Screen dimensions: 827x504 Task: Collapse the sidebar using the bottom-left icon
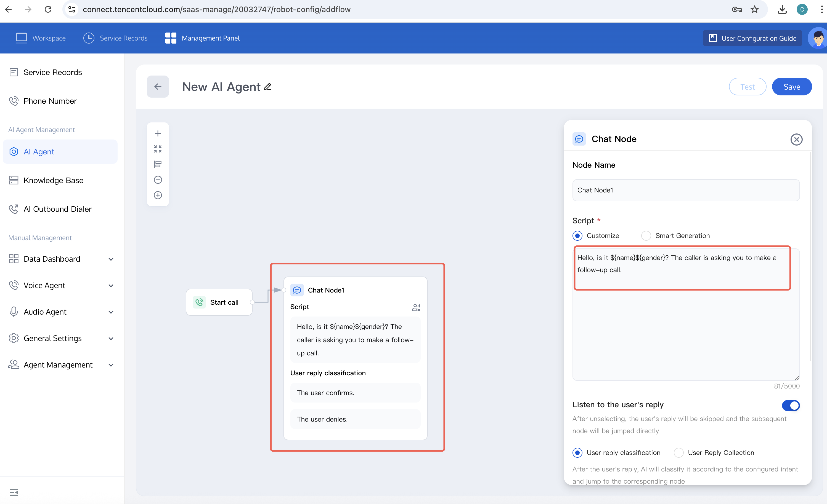[x=14, y=492]
